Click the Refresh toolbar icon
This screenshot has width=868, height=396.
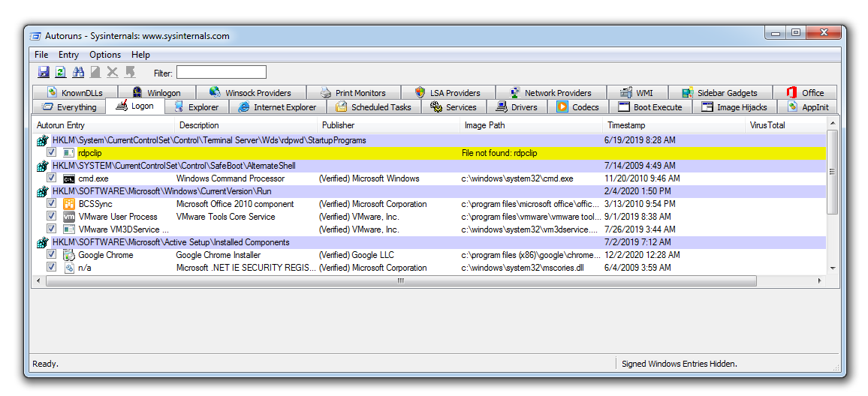[60, 72]
